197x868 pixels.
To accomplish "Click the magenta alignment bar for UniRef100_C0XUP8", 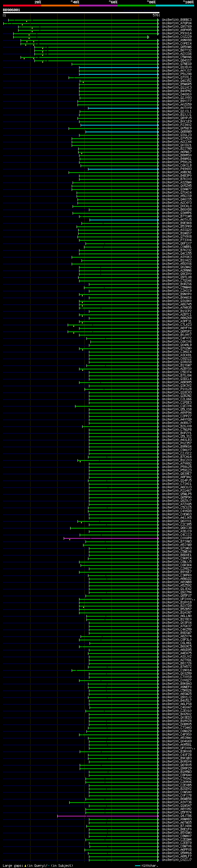I will pos(111,539).
